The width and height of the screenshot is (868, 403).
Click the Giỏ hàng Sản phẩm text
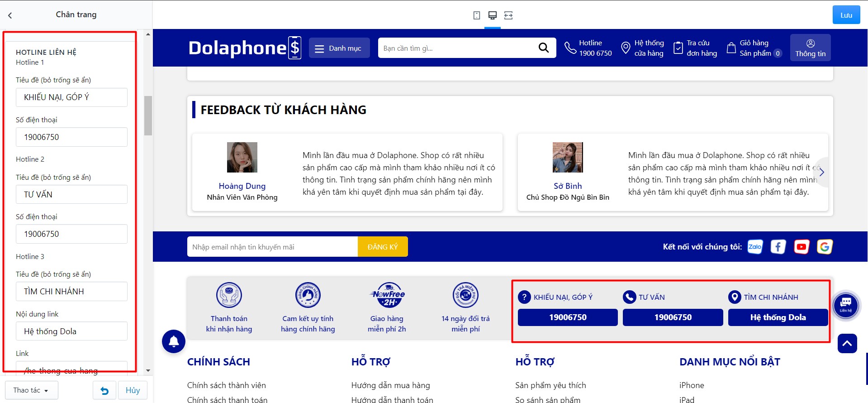(x=755, y=48)
